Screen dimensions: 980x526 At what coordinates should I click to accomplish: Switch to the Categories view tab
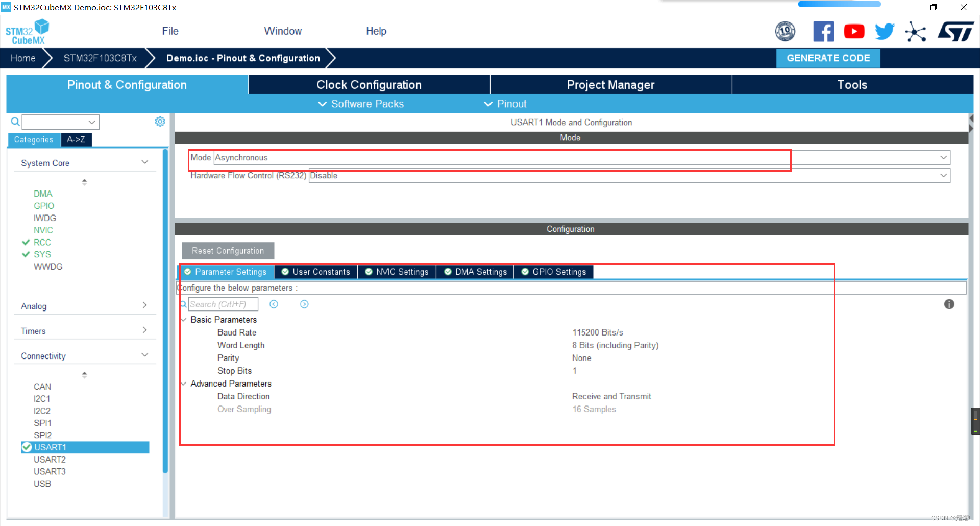pos(34,140)
